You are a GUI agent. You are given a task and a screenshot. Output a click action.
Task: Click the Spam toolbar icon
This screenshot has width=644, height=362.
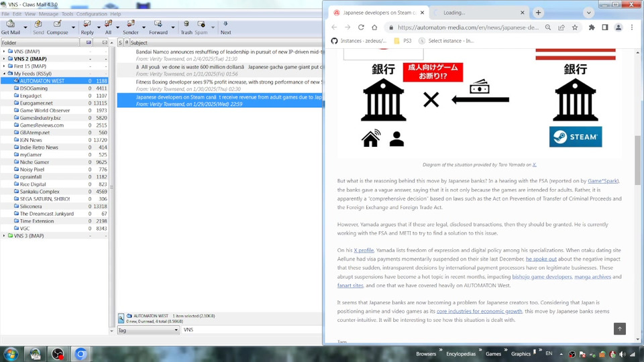(201, 27)
